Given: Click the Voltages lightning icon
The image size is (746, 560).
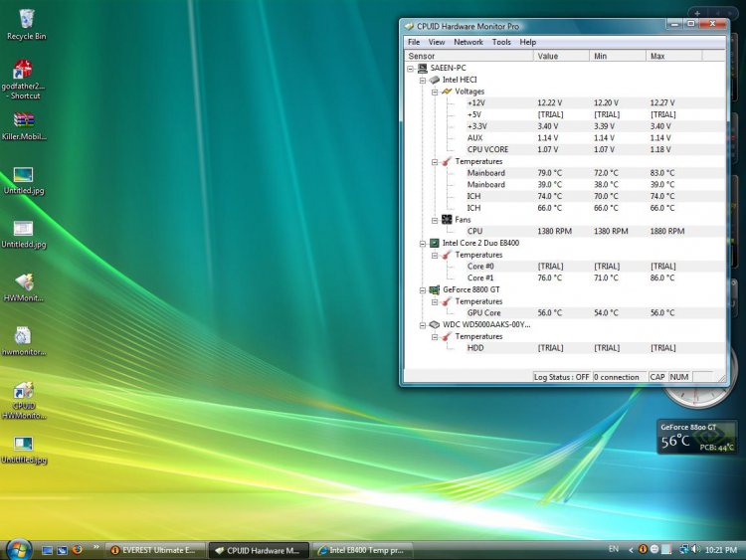Looking at the screenshot, I should pos(447,92).
